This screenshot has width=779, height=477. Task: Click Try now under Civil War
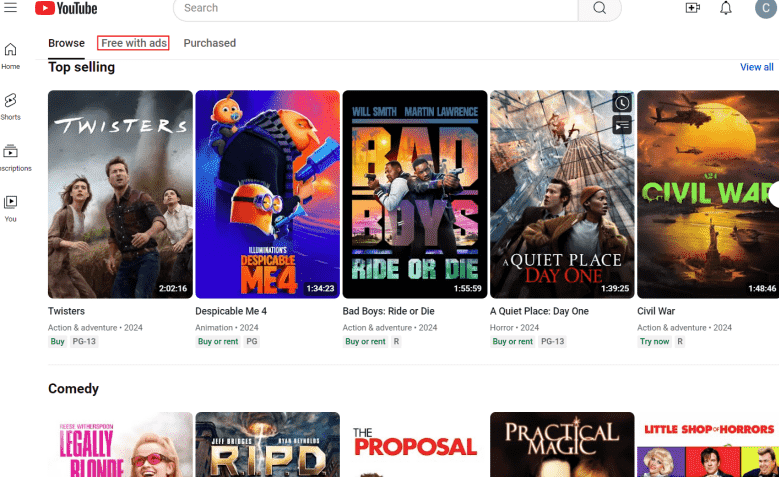click(654, 342)
